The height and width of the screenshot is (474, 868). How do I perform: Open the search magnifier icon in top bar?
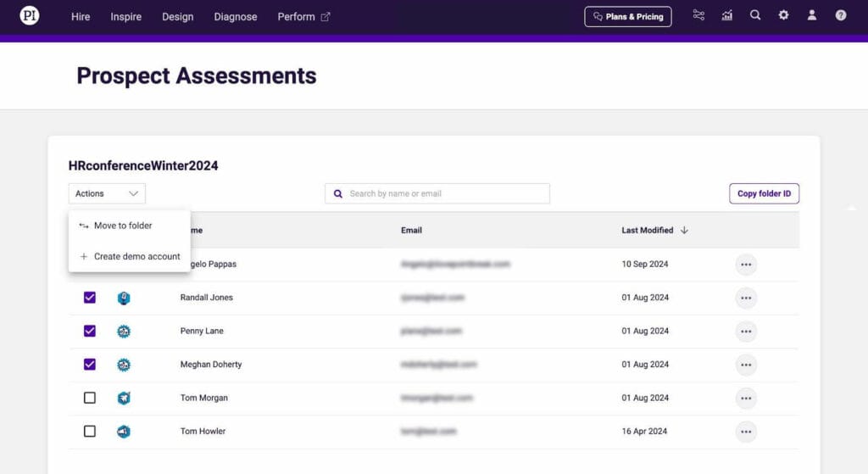pyautogui.click(x=755, y=15)
